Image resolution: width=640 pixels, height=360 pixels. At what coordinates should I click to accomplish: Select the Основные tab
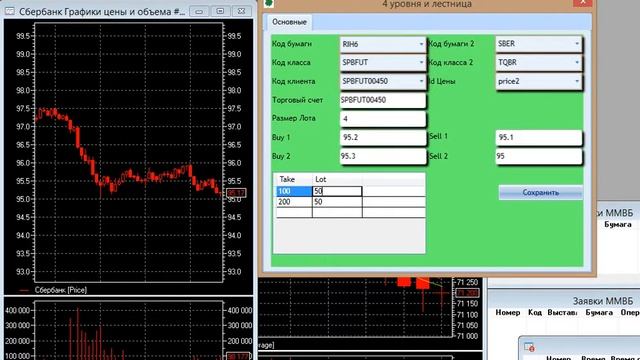[x=289, y=22]
